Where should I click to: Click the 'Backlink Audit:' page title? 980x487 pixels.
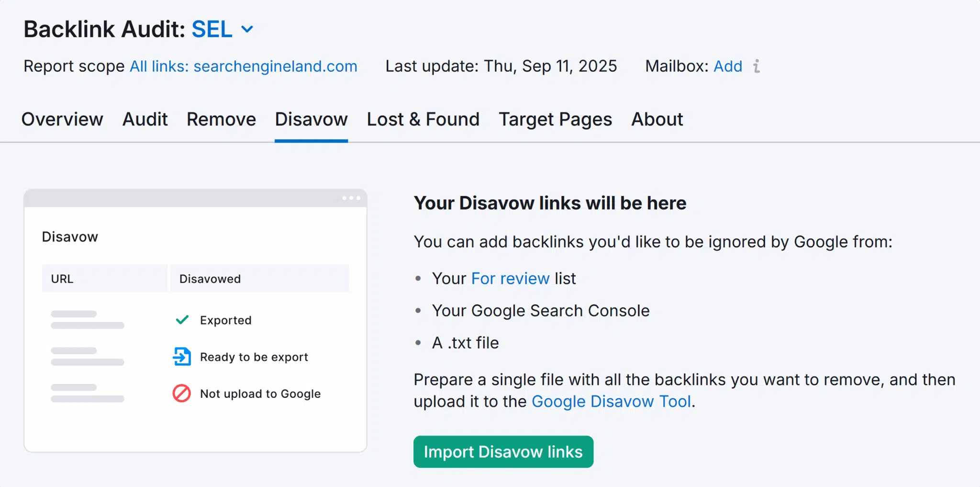coord(105,29)
